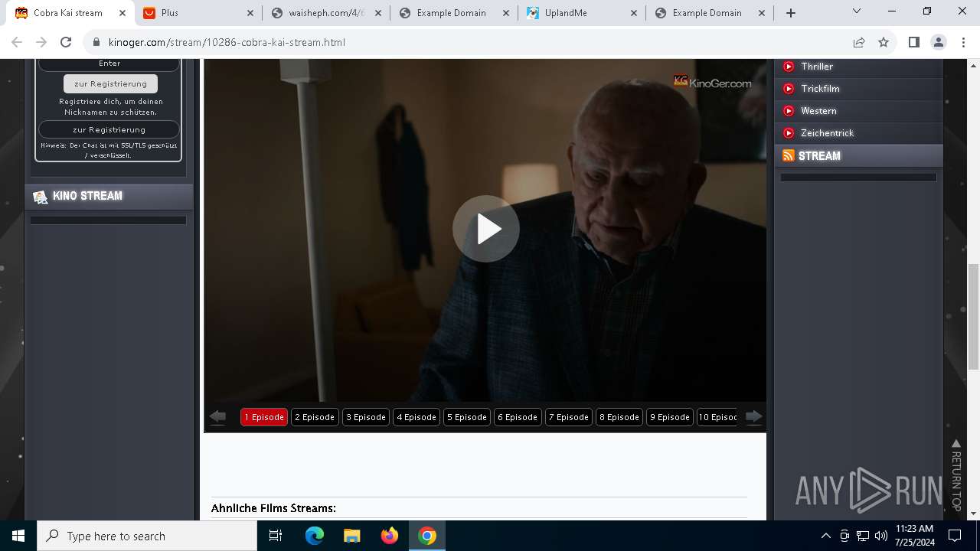Click the outlined zur Registrierung button

click(109, 129)
